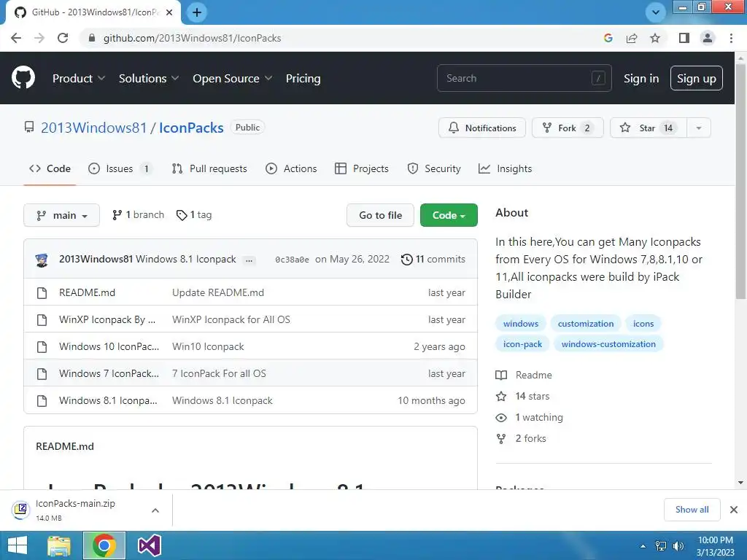Open the Actions tab
The height and width of the screenshot is (560, 747).
[291, 168]
